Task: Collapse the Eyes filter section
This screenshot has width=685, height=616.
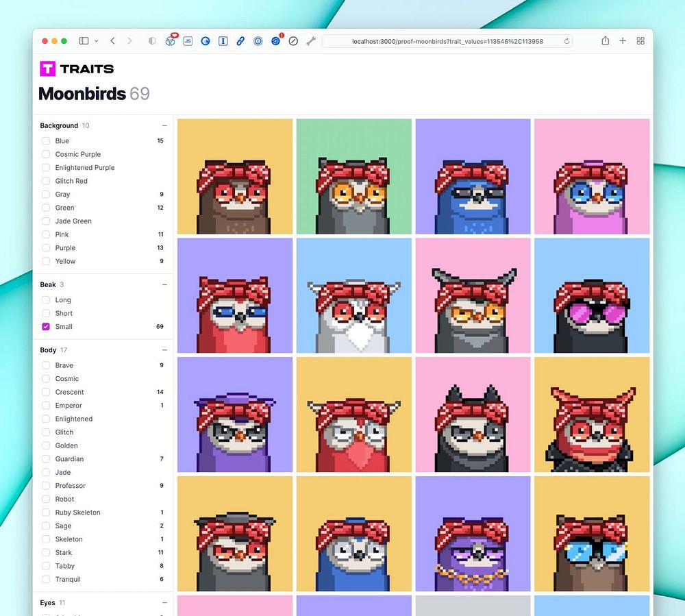Action: point(164,602)
